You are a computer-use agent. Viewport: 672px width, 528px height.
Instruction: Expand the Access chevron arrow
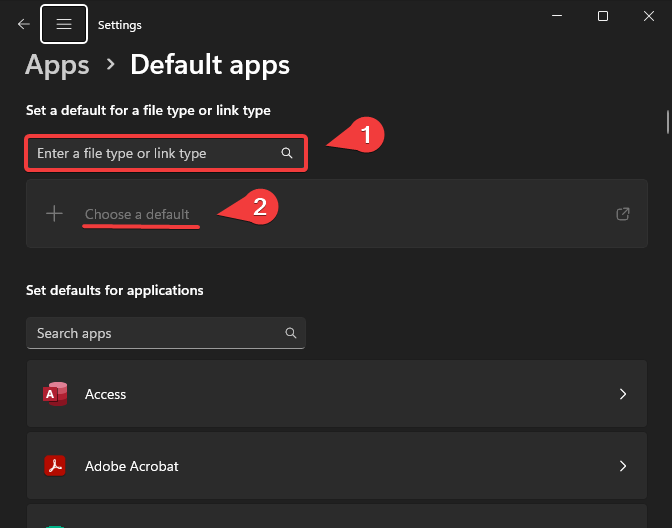point(623,394)
